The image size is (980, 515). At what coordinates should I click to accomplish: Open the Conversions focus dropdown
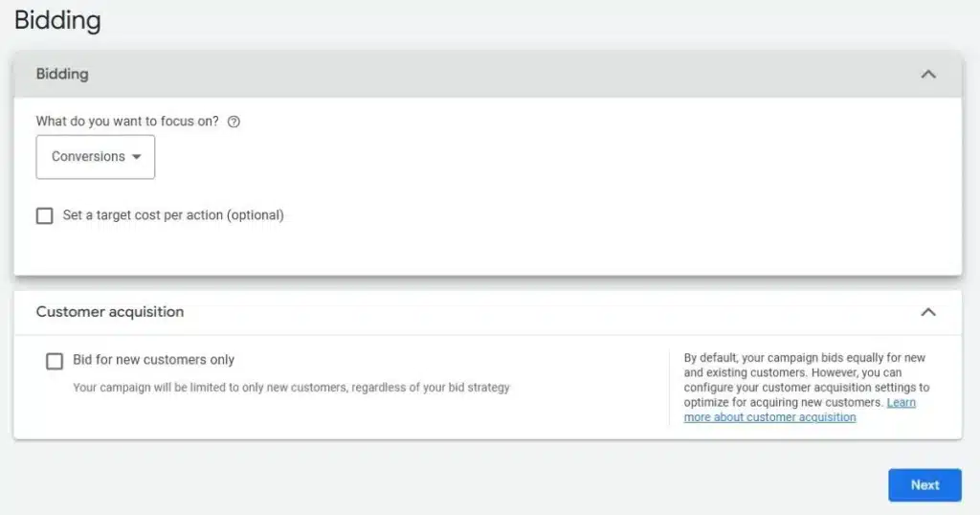tap(96, 157)
